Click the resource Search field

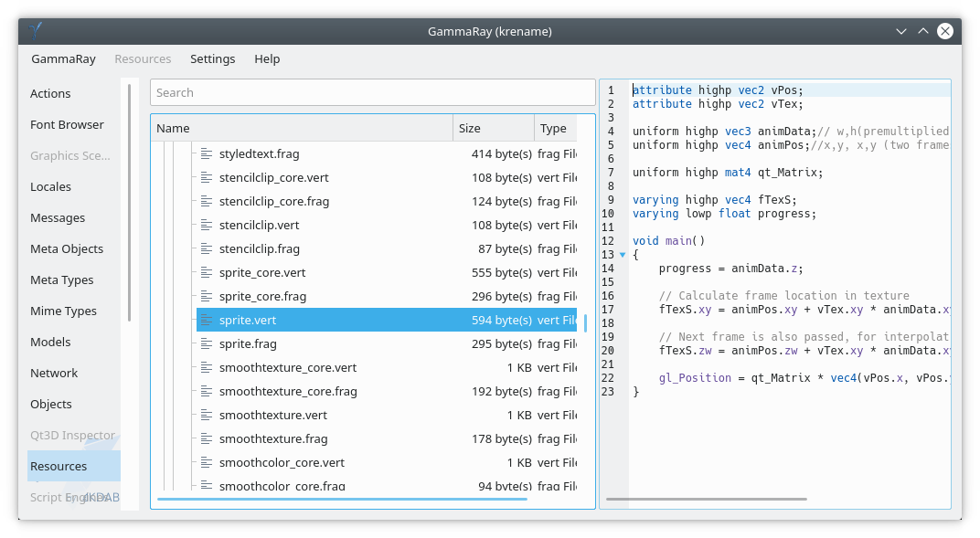pos(372,92)
